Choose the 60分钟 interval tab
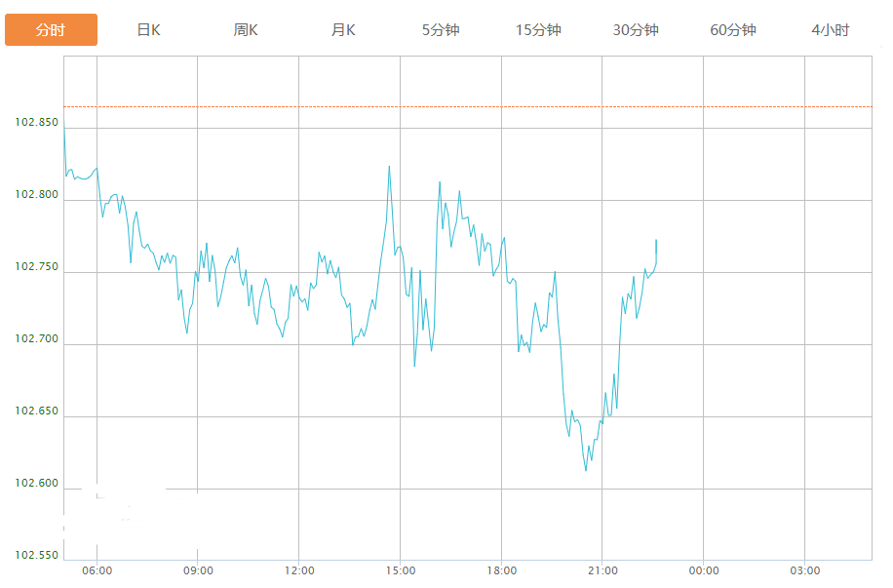This screenshot has height=588, width=893. coord(733,30)
